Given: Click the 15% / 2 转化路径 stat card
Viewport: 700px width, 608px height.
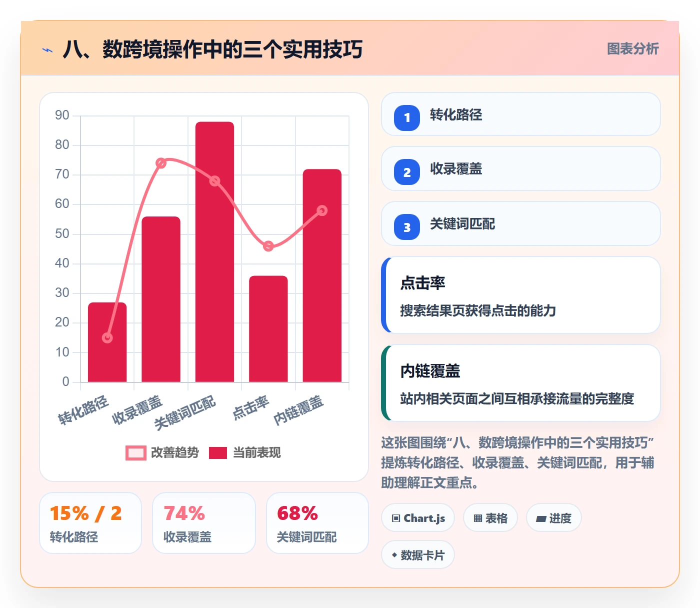Looking at the screenshot, I should point(90,523).
